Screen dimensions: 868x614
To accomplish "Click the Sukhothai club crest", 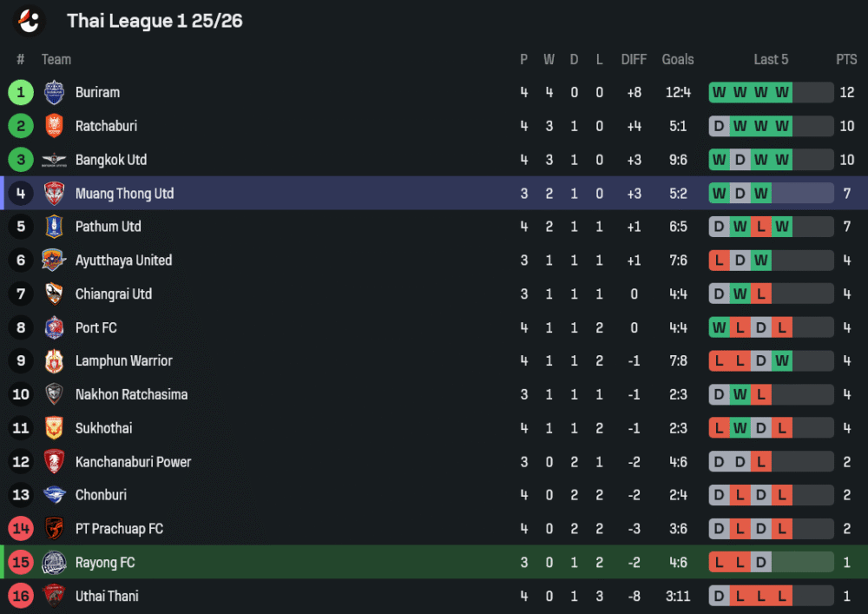I will click(54, 428).
